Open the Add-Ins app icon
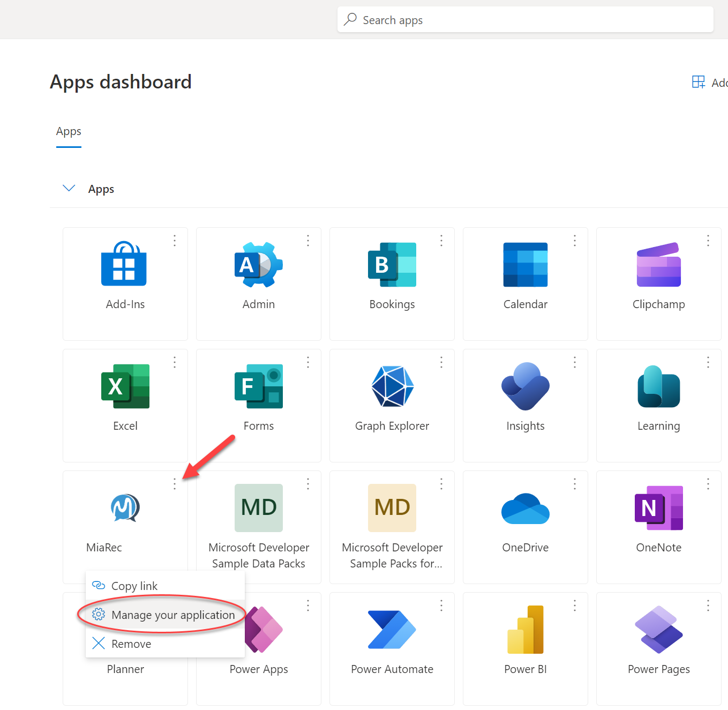728x710 pixels. [x=124, y=263]
